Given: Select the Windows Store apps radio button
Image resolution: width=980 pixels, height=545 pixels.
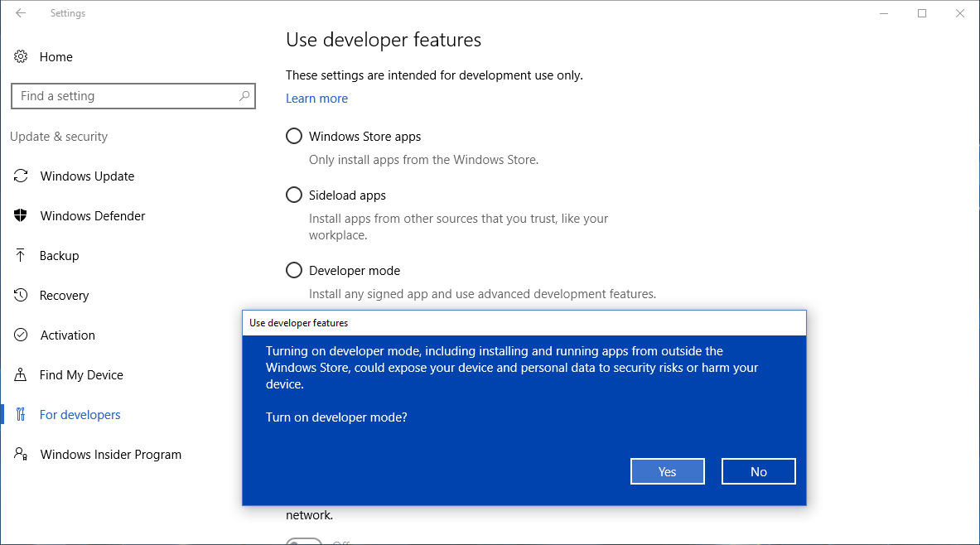Looking at the screenshot, I should point(294,136).
